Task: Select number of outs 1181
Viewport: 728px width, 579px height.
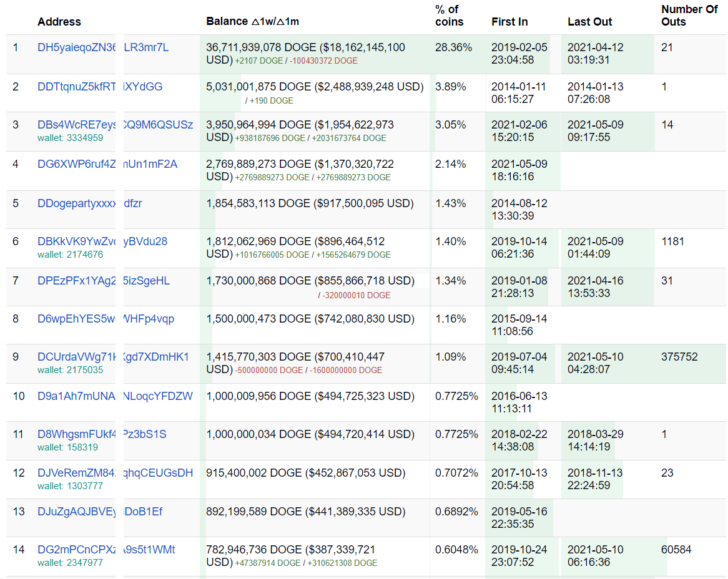Action: [673, 241]
